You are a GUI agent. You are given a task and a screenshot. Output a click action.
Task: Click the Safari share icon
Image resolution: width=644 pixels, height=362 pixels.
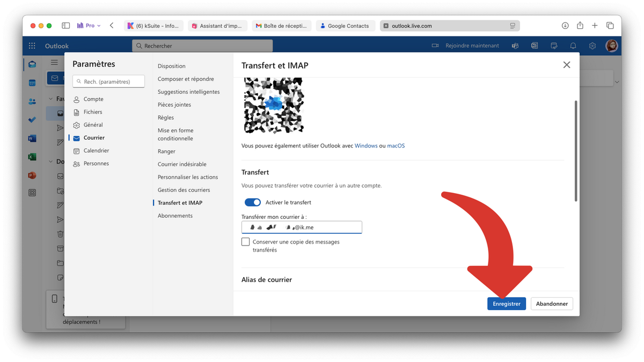click(580, 26)
